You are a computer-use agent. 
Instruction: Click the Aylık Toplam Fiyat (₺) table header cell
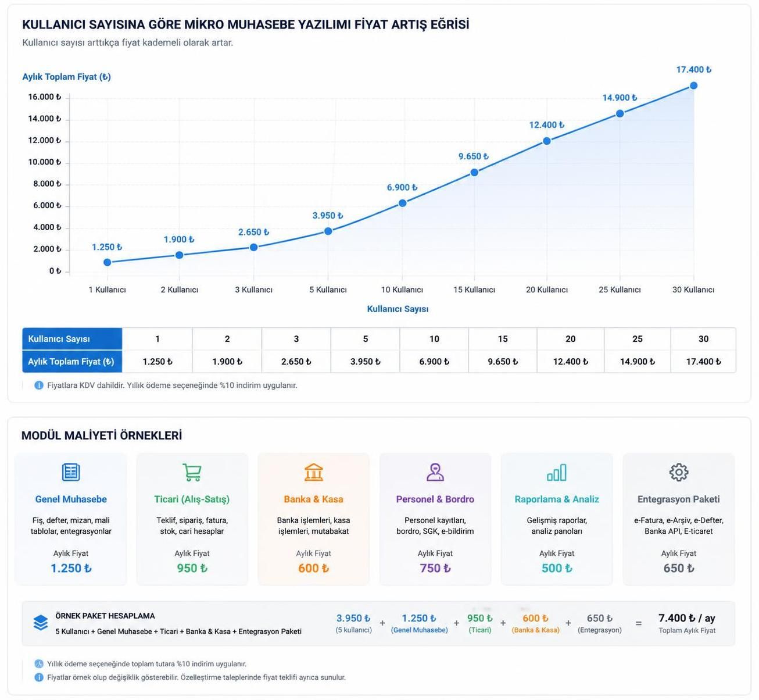(x=72, y=362)
